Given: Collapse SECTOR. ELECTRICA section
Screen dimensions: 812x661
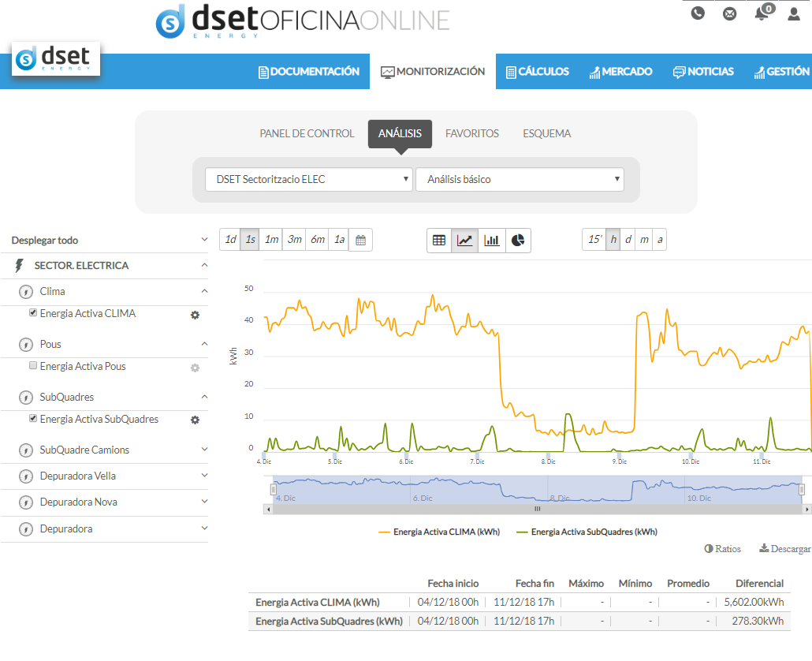Looking at the screenshot, I should click(204, 265).
